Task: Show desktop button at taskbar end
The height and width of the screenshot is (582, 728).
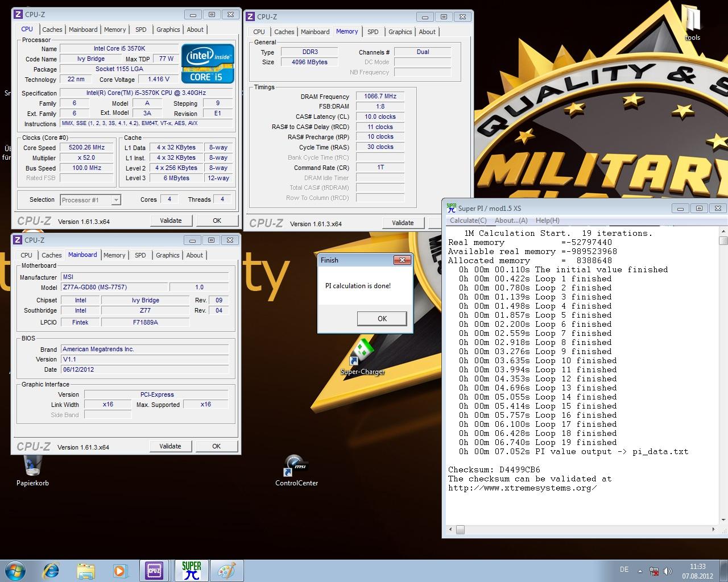Action: [x=723, y=571]
